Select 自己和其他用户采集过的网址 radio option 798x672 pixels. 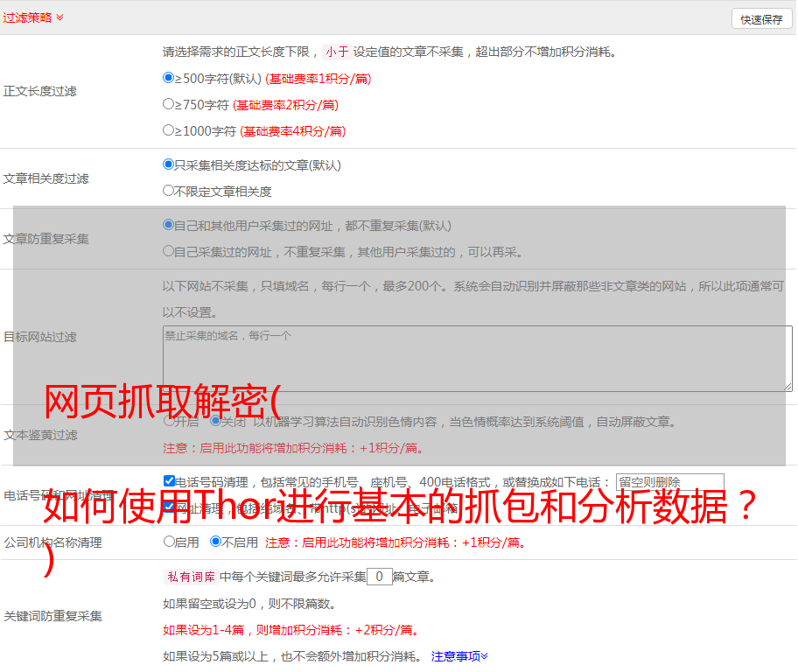pyautogui.click(x=168, y=225)
